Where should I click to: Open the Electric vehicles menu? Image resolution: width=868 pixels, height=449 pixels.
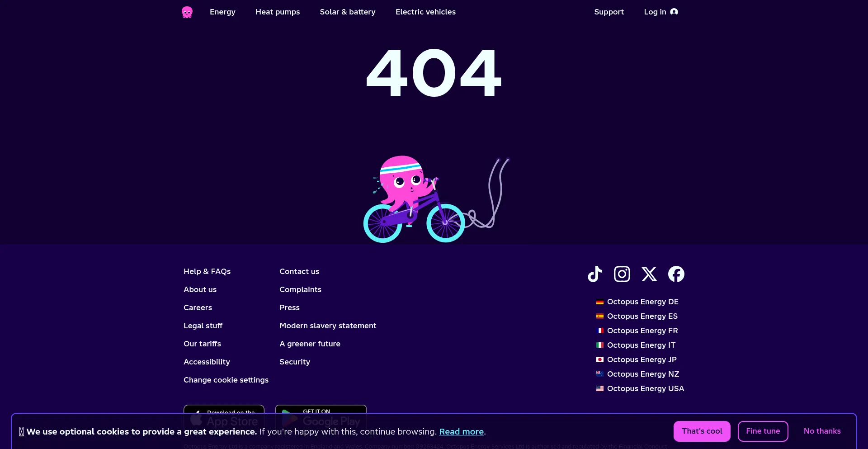425,12
